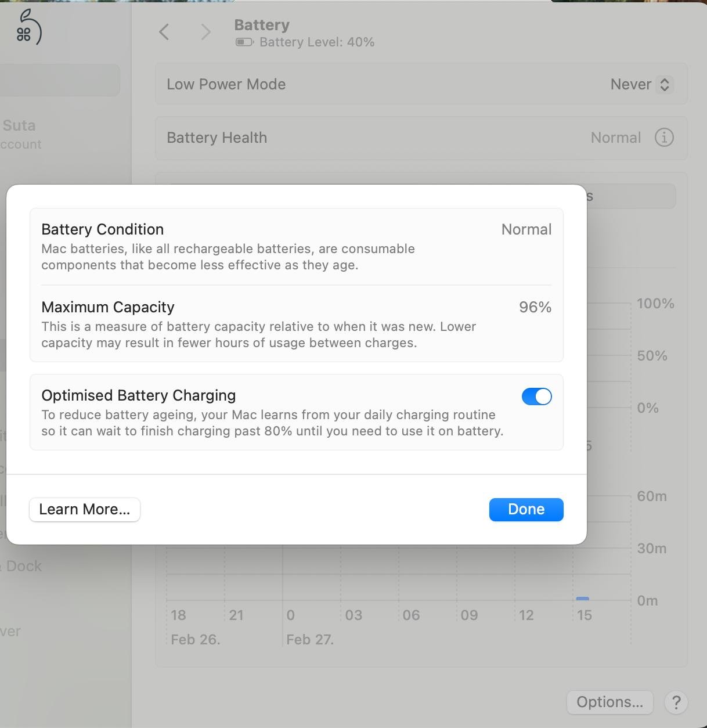707x728 pixels.
Task: Turn off Optimised Battery Charging switch
Action: [536, 397]
